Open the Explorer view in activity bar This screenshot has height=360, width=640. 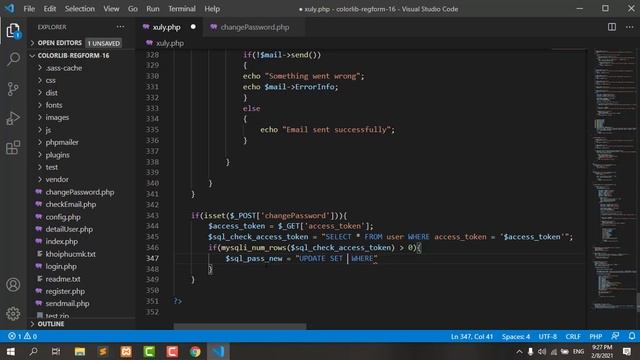(13, 31)
